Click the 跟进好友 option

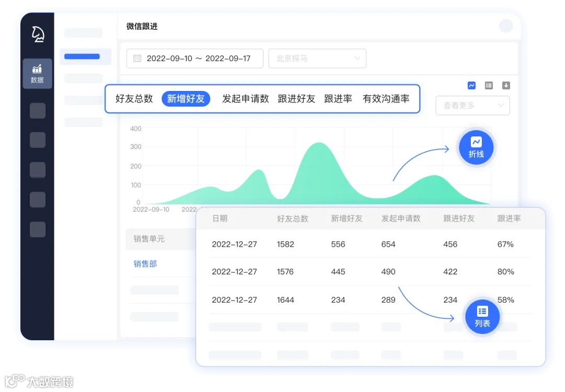tap(297, 98)
